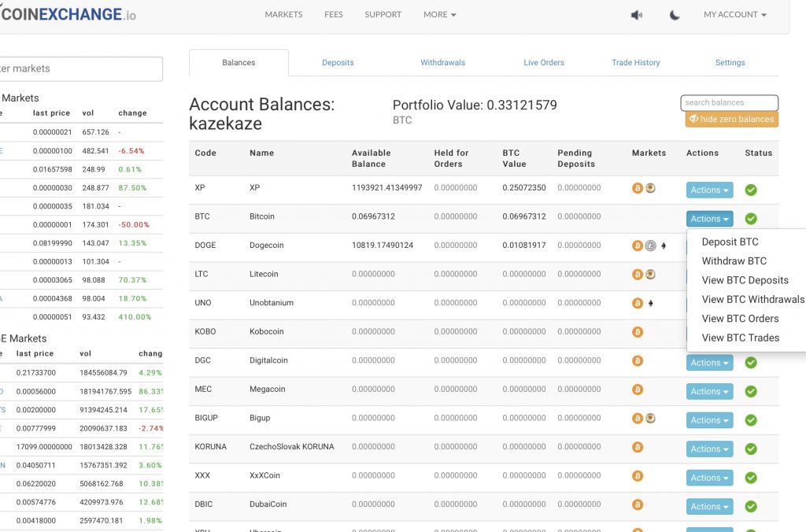
Task: Open the Ethereum market icon in DOGE row
Action: point(664,246)
